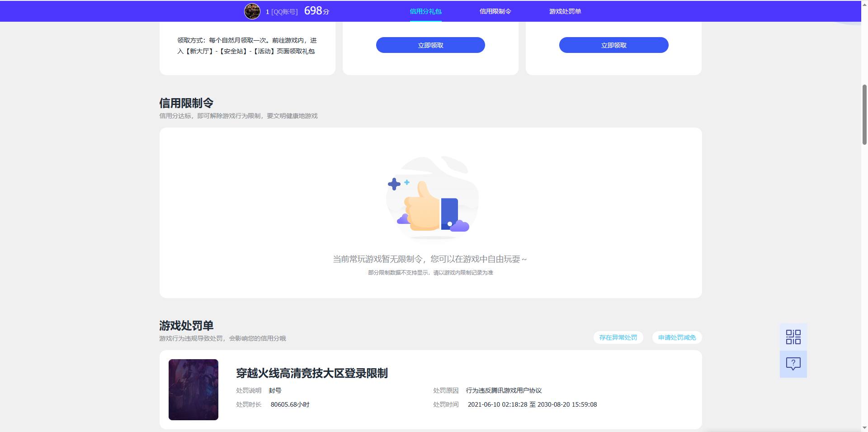Click the 信用限制令 section heading
Image resolution: width=868 pixels, height=432 pixels.
click(186, 103)
